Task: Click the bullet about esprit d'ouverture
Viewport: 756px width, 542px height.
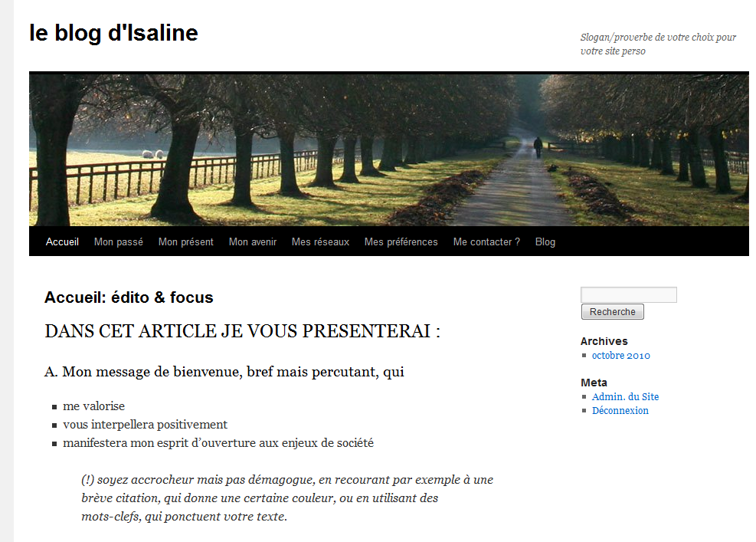Action: click(x=218, y=442)
